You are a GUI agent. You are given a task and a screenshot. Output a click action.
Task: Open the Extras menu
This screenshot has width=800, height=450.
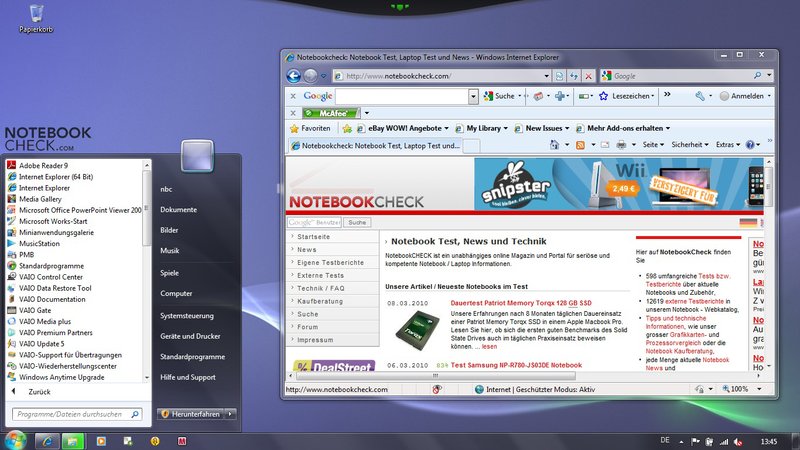coord(728,145)
